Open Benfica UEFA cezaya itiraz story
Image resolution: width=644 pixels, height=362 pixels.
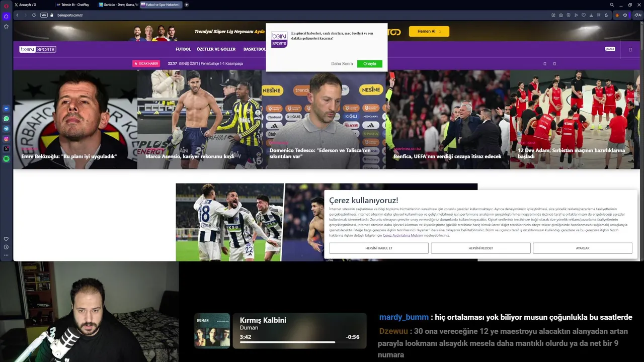point(448,119)
